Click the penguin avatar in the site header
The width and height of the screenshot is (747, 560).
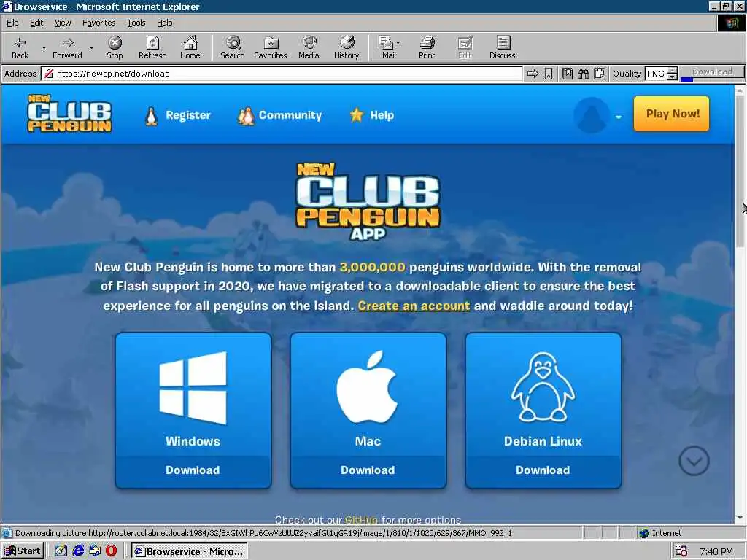[592, 115]
